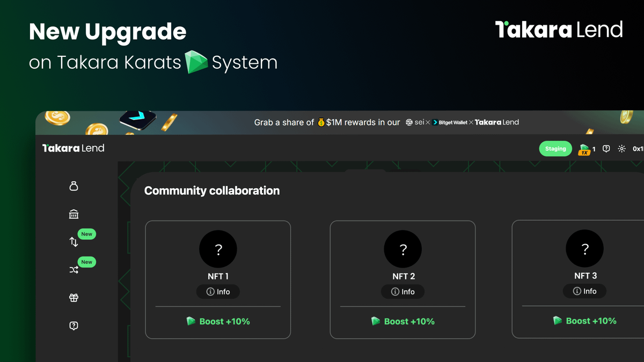Click the question mark help icon in sidebar
Viewport: 644px width, 362px height.
point(74,326)
